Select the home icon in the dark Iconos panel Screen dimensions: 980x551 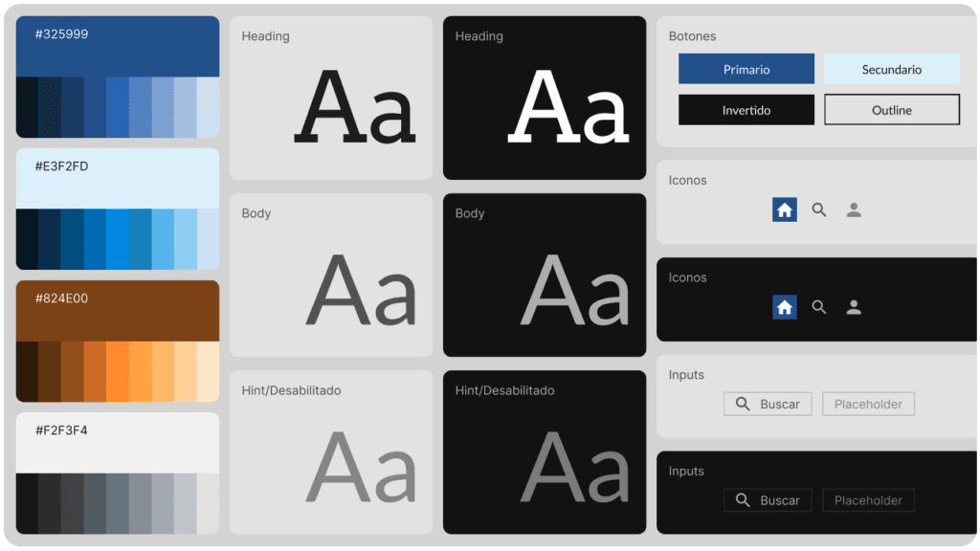point(785,307)
